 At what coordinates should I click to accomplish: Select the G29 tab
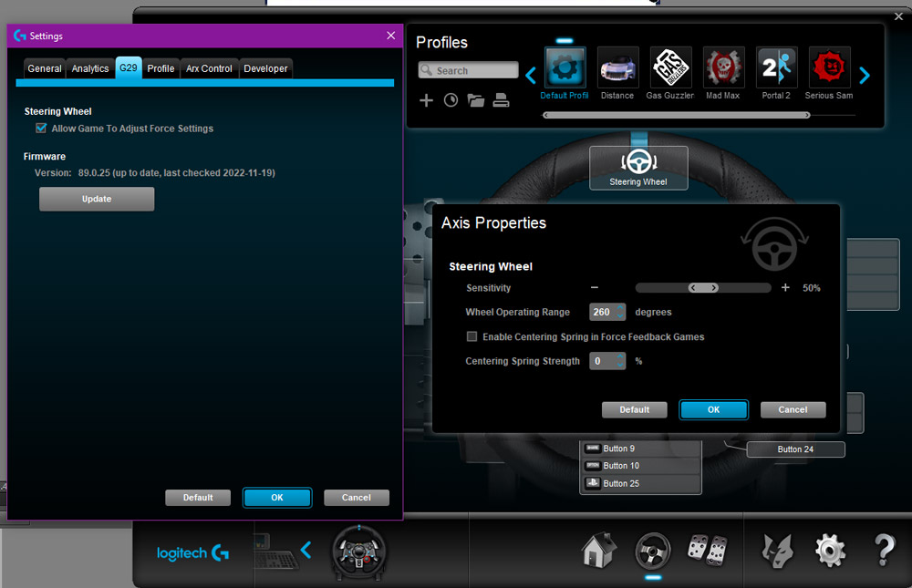(x=129, y=68)
